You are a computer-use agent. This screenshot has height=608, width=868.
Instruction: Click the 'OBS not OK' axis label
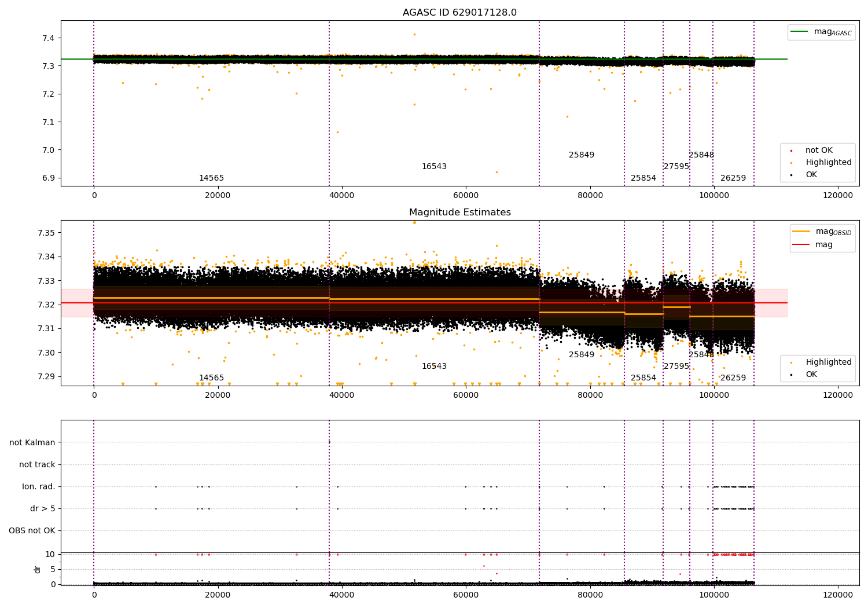pyautogui.click(x=32, y=531)
